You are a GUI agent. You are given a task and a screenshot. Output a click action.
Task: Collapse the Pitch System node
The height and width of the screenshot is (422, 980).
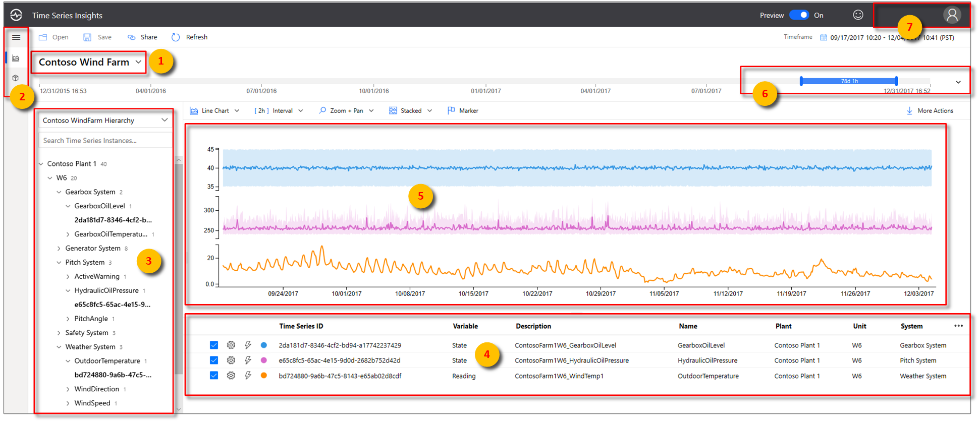[59, 263]
